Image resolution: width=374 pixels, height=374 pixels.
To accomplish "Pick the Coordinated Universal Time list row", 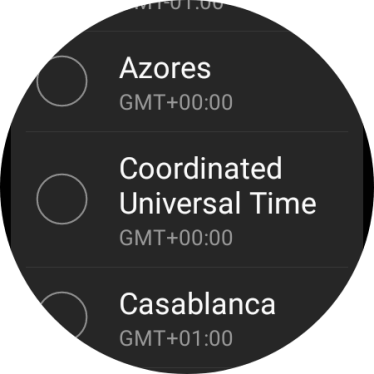I will (x=187, y=199).
